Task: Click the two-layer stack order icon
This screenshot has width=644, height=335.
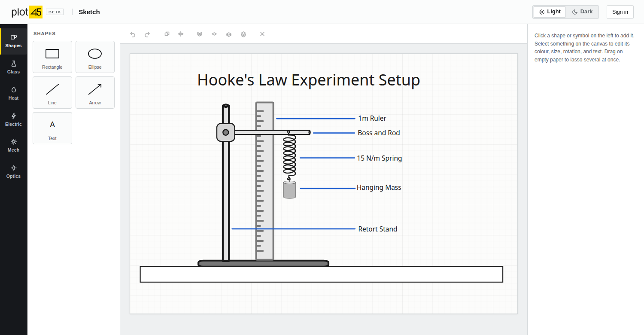Action: 229,34
